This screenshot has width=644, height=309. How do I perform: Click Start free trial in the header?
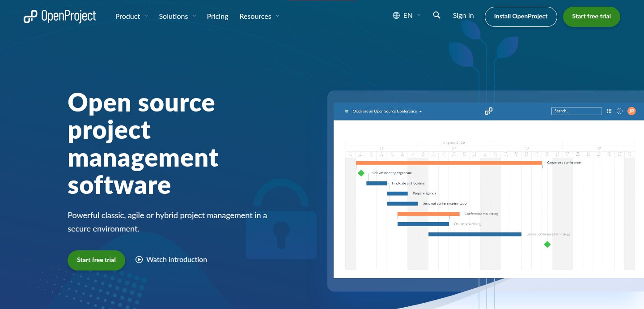point(591,17)
